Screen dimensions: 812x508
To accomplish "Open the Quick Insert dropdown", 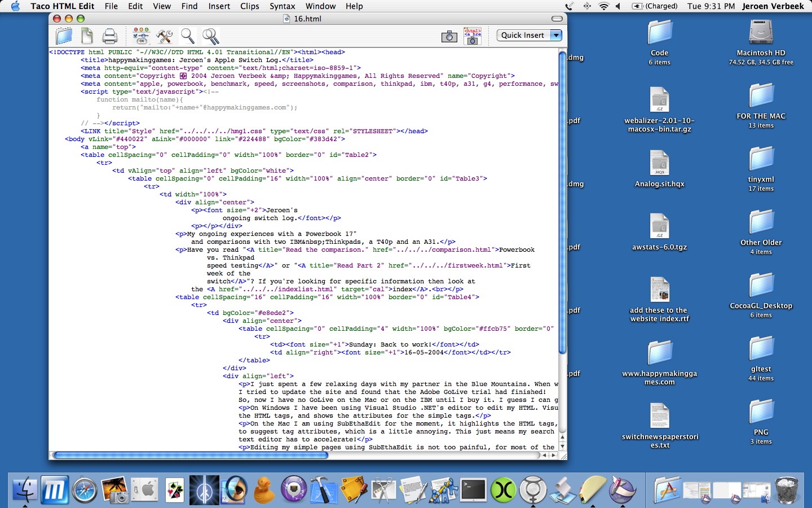I will click(529, 35).
